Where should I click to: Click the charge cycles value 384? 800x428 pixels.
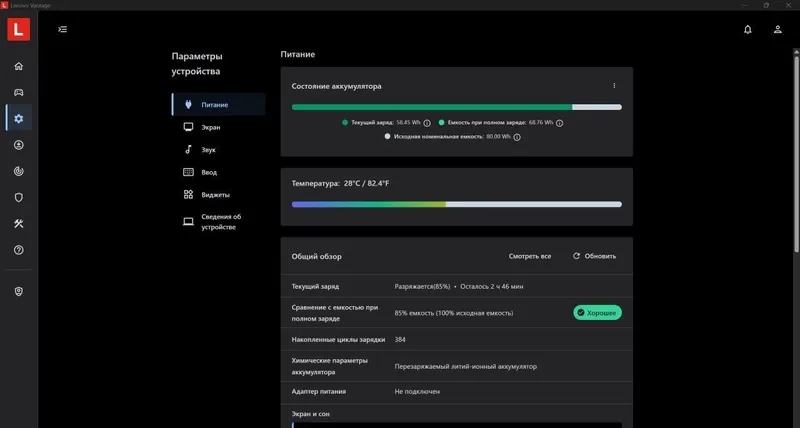[400, 339]
